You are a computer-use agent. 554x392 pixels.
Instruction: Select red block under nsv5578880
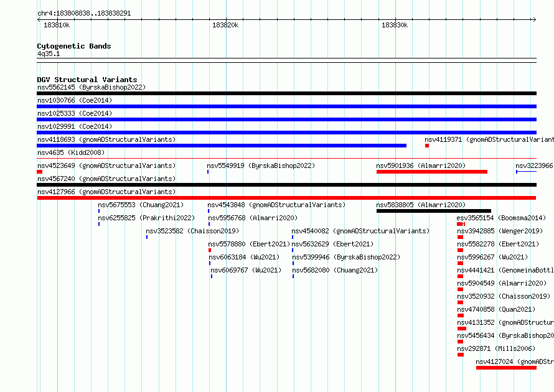(x=210, y=250)
